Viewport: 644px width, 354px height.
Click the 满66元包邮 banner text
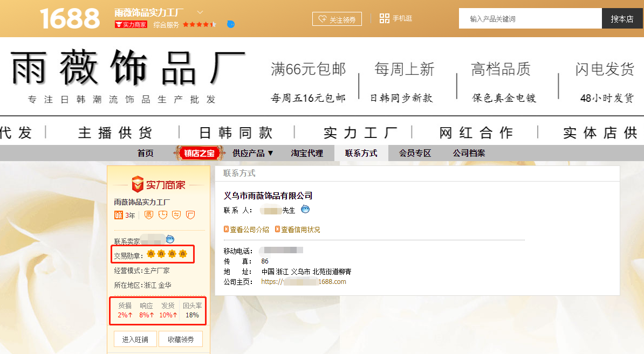[x=308, y=69]
